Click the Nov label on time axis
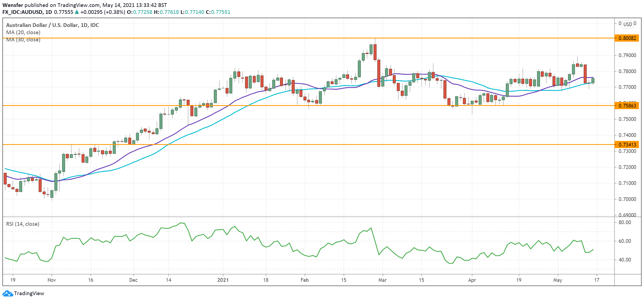The width and height of the screenshot is (644, 301). (51, 280)
